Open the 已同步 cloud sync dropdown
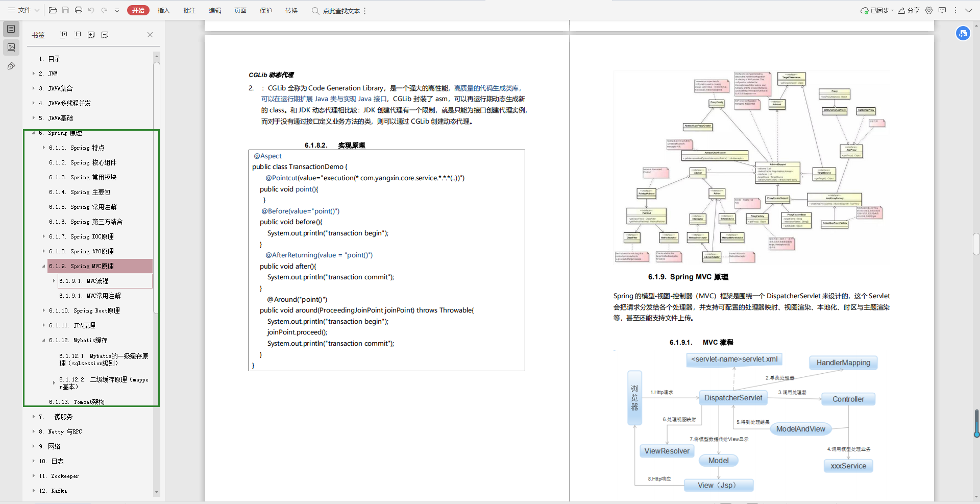Viewport: 980px width, 504px height. click(877, 10)
